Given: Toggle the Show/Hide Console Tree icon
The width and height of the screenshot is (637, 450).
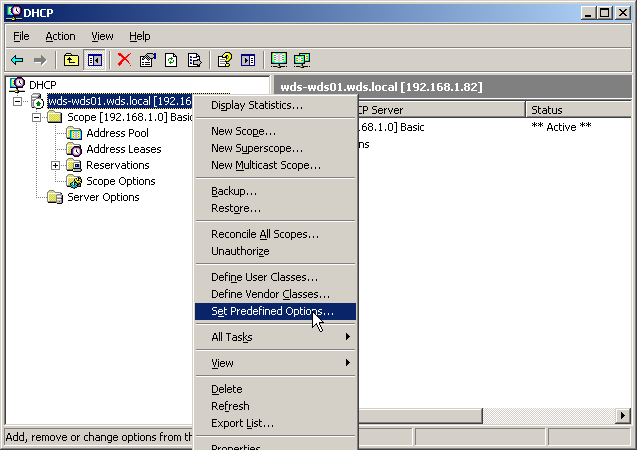Looking at the screenshot, I should (95, 60).
